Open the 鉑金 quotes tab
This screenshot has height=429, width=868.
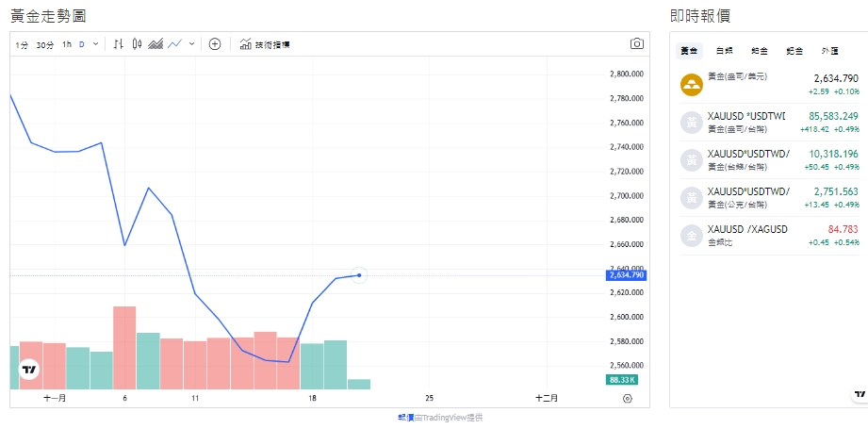tap(760, 51)
